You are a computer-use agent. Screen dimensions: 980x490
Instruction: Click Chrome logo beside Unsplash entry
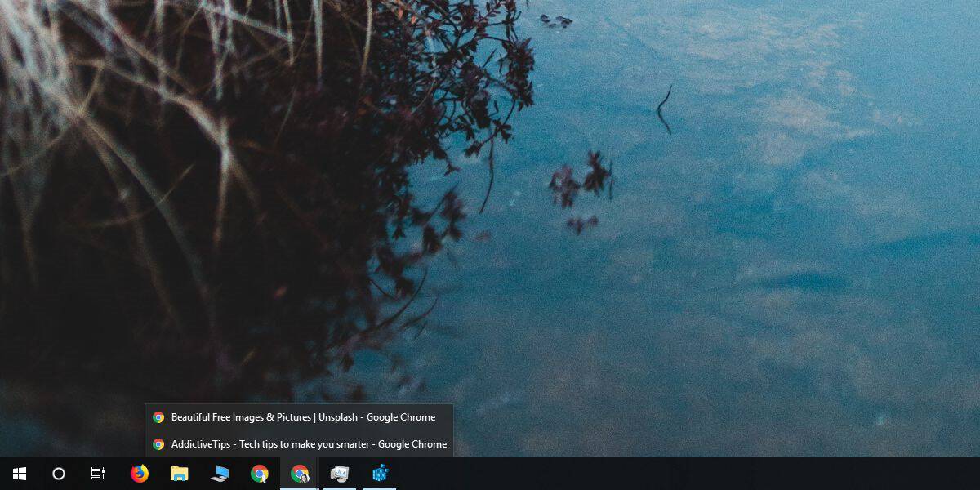click(x=158, y=417)
